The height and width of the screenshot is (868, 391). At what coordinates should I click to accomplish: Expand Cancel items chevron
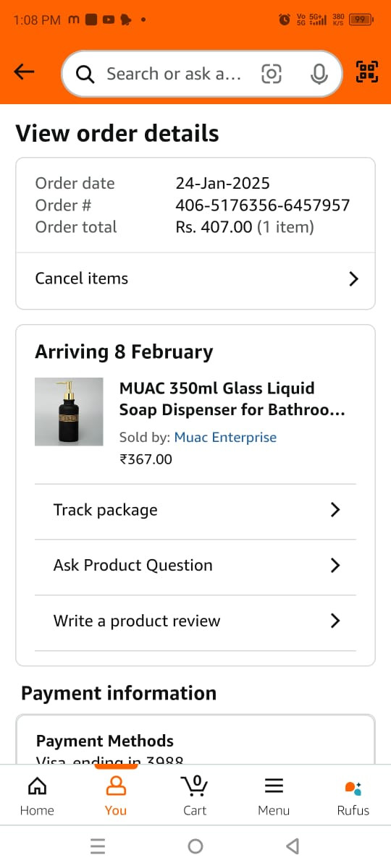[353, 278]
